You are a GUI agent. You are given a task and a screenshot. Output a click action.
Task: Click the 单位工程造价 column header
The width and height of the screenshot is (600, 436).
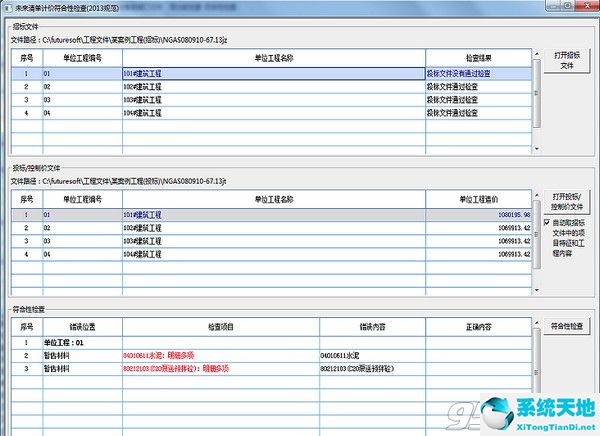pos(478,199)
